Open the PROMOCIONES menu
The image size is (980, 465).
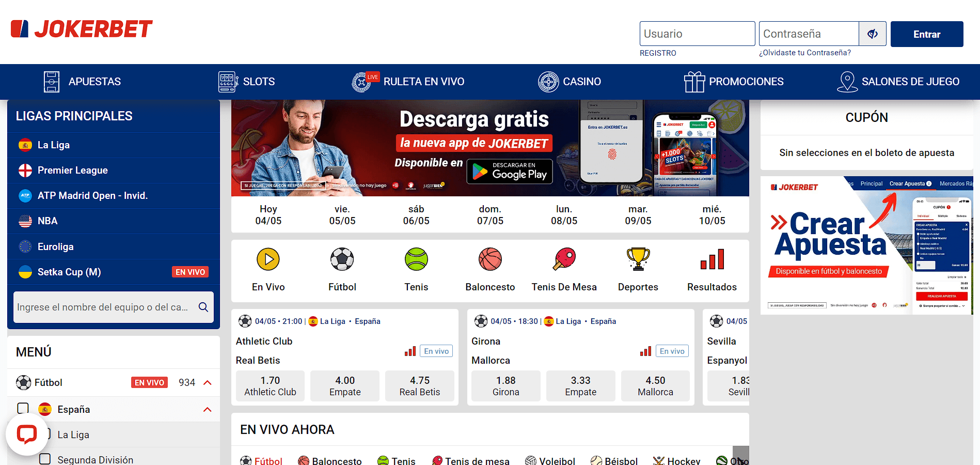pyautogui.click(x=734, y=82)
